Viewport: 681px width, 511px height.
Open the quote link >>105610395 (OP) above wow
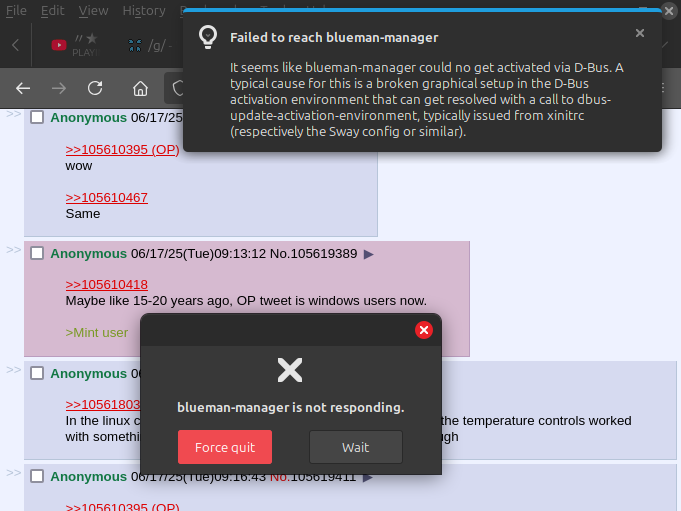coord(122,149)
